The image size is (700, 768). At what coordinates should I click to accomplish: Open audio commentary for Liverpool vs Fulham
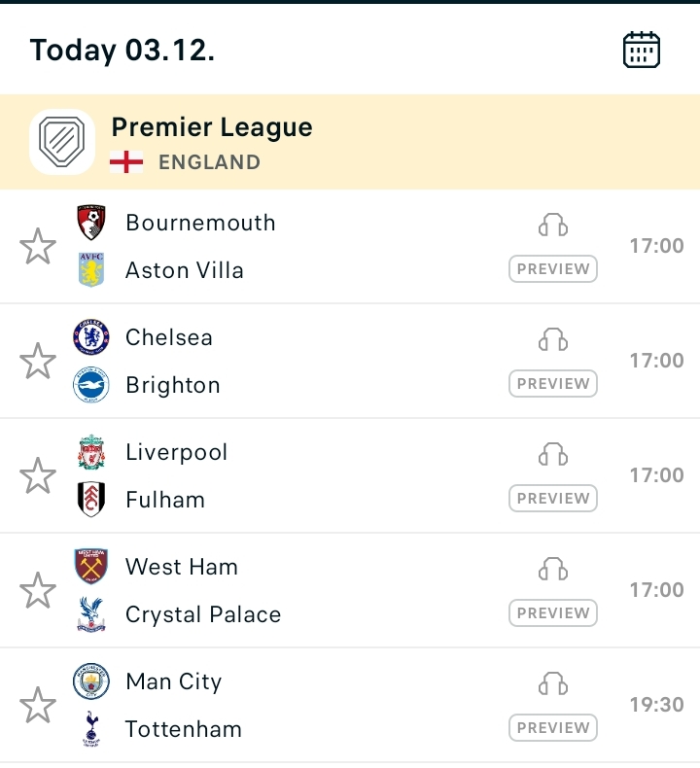[x=553, y=455]
